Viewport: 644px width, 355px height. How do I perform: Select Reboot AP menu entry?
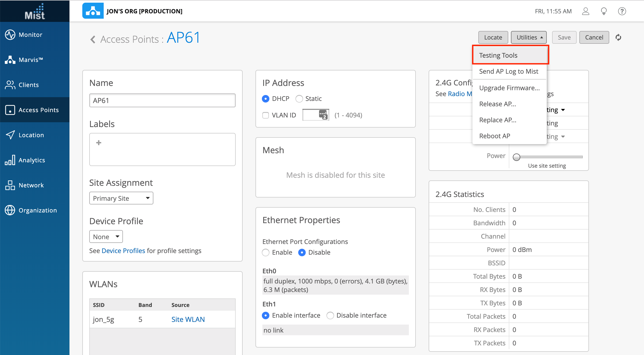[495, 136]
